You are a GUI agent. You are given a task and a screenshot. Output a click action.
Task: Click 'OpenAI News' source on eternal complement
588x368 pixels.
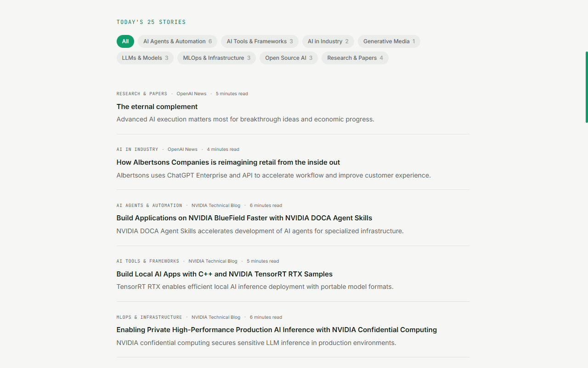(x=192, y=94)
